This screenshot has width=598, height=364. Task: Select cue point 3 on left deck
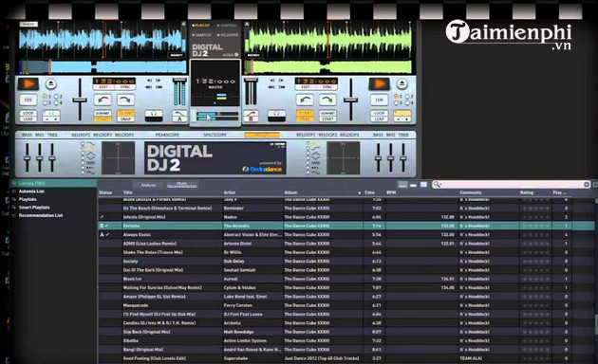[x=46, y=102]
